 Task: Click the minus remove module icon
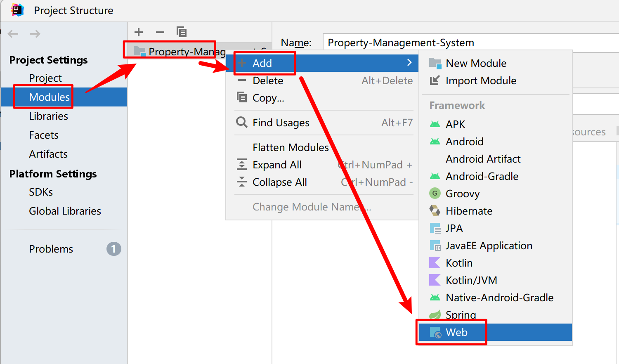pyautogui.click(x=160, y=32)
